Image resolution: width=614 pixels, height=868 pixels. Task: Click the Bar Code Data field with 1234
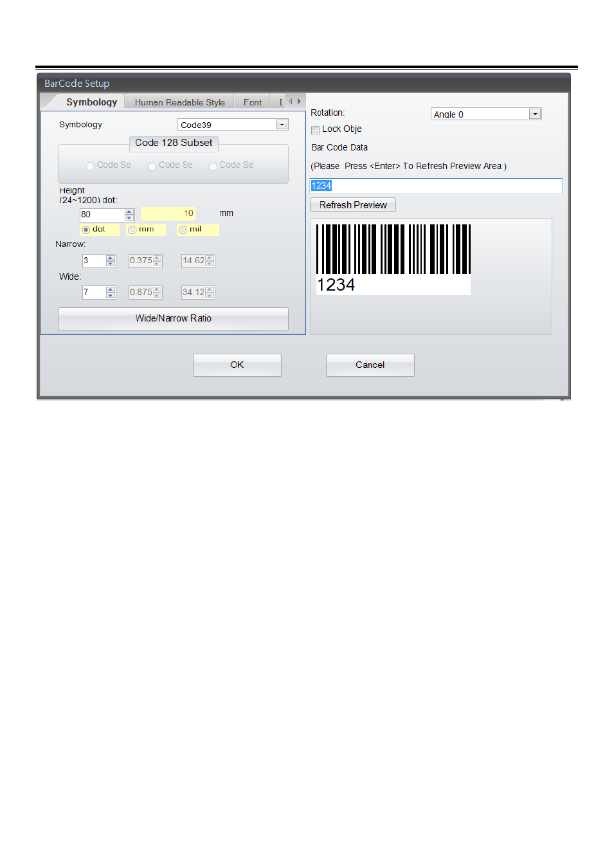click(x=436, y=186)
